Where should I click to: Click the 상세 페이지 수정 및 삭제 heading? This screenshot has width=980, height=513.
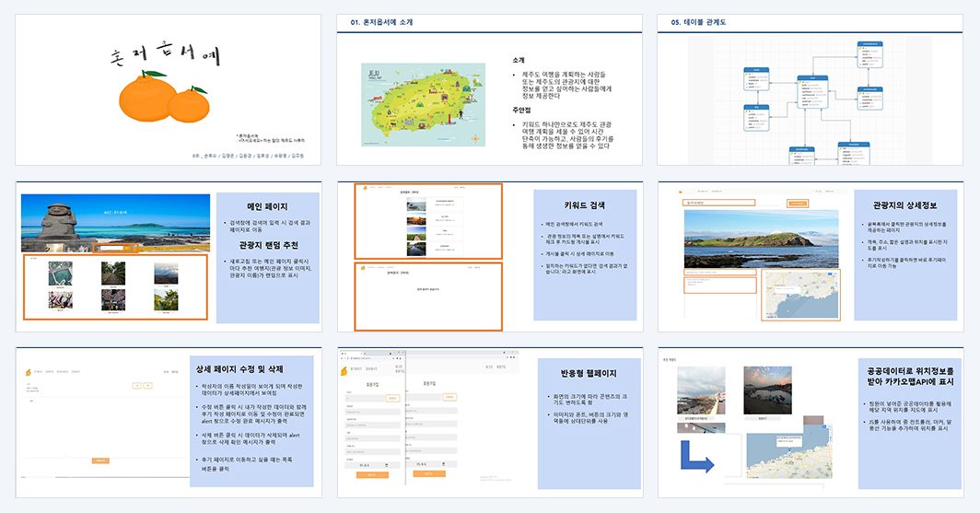tap(240, 369)
